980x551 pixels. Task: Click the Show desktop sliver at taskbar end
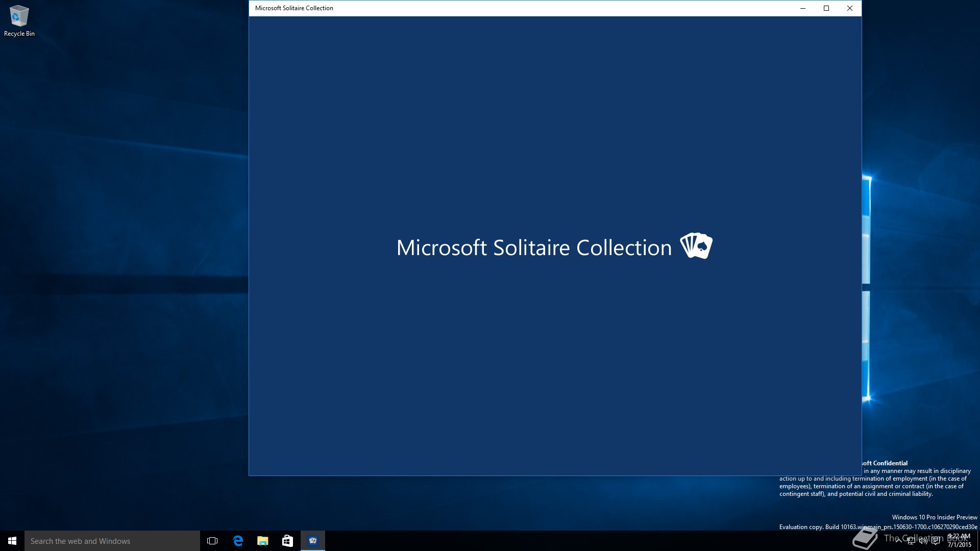(x=978, y=541)
